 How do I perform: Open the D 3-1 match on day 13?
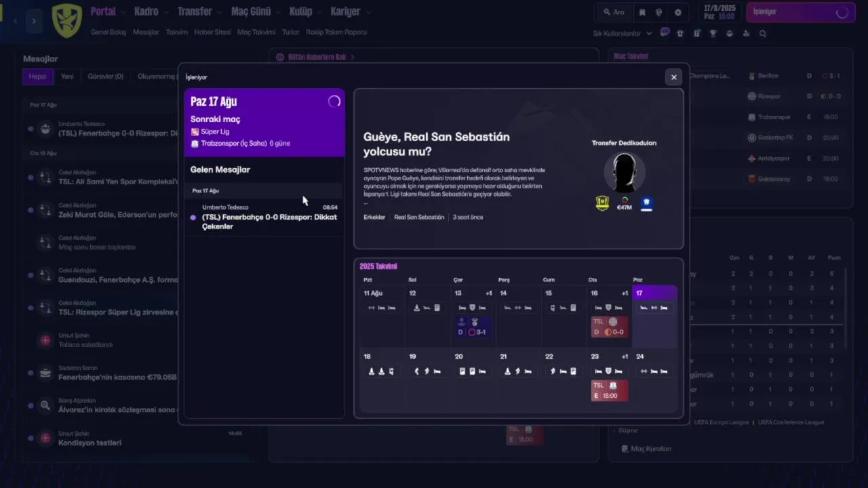point(473,327)
